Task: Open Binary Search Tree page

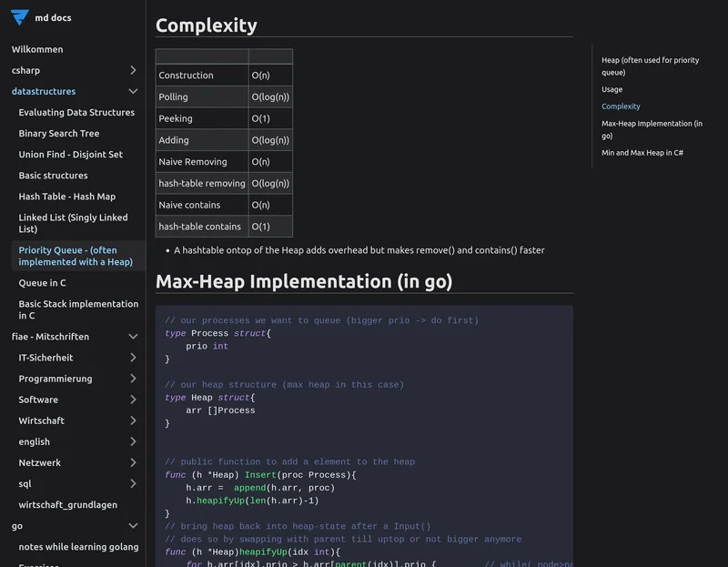Action: (59, 134)
